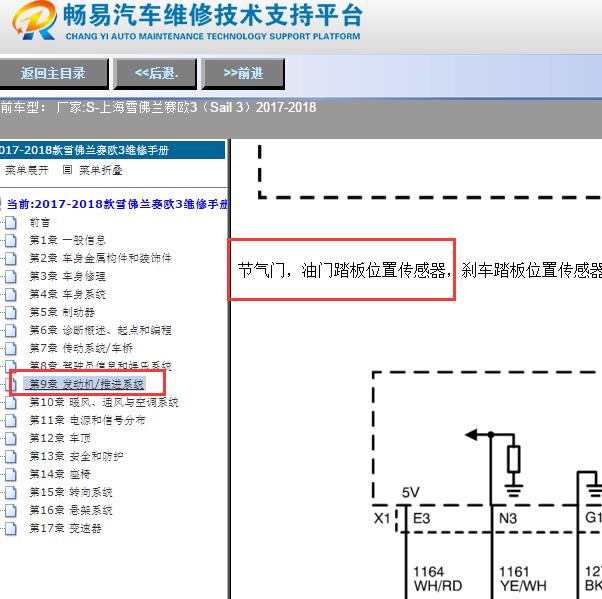Viewport: 602px width, 599px height.
Task: Click the page icon beside 第10章 暖风、通风与空调系统
Action: pyautogui.click(x=11, y=402)
